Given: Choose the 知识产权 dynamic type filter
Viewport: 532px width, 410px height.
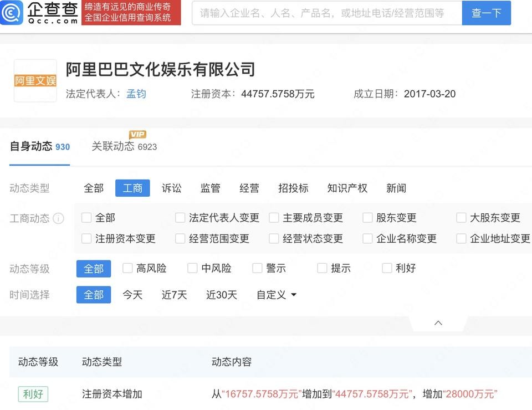Looking at the screenshot, I should point(347,188).
